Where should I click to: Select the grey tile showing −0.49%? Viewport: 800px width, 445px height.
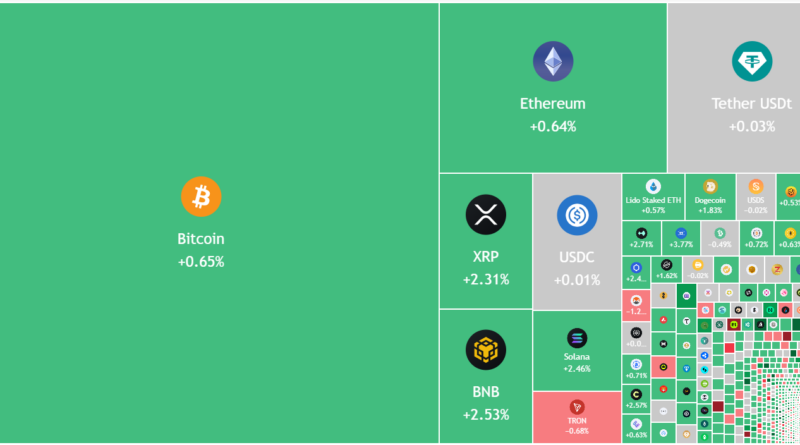pyautogui.click(x=719, y=237)
